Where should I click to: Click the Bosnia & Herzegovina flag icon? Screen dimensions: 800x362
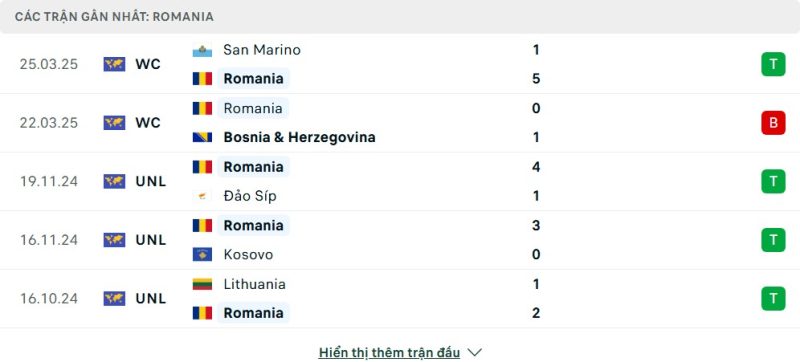coord(202,137)
